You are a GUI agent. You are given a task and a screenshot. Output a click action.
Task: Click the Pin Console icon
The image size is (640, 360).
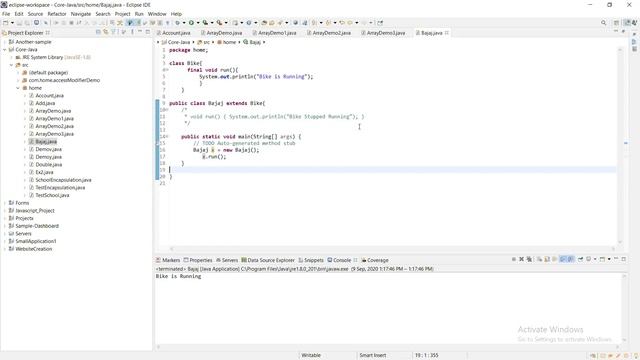click(580, 259)
